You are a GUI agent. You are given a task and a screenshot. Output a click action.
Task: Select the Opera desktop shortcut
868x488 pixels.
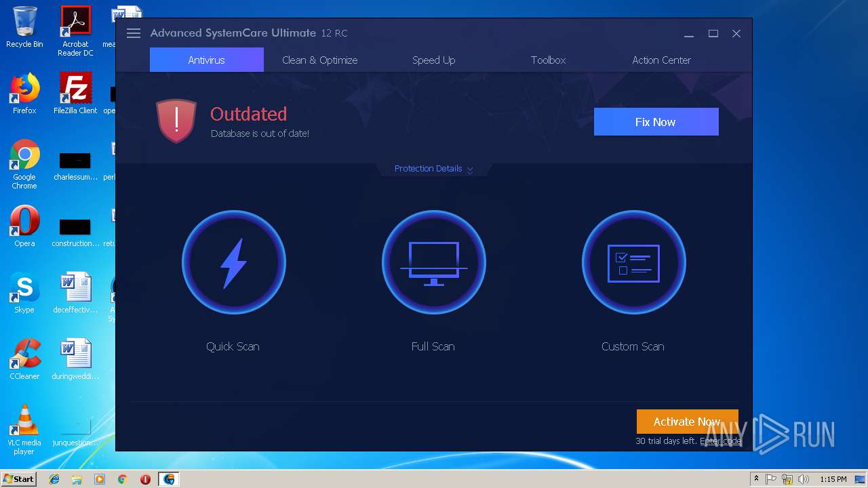(x=24, y=226)
